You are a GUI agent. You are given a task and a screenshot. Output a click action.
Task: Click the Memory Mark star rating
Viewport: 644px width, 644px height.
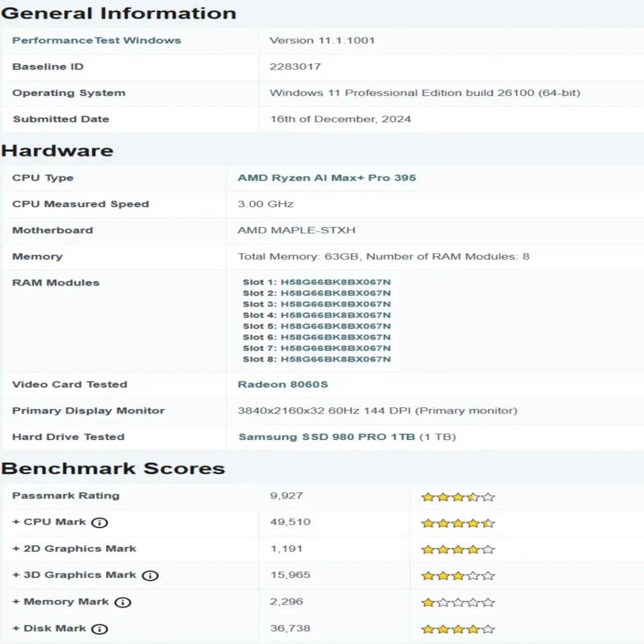[x=458, y=603]
